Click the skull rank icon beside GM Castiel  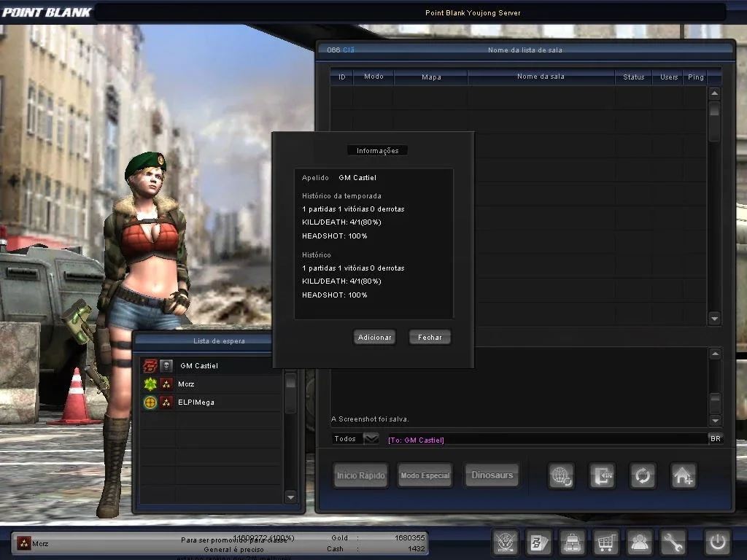click(x=166, y=366)
